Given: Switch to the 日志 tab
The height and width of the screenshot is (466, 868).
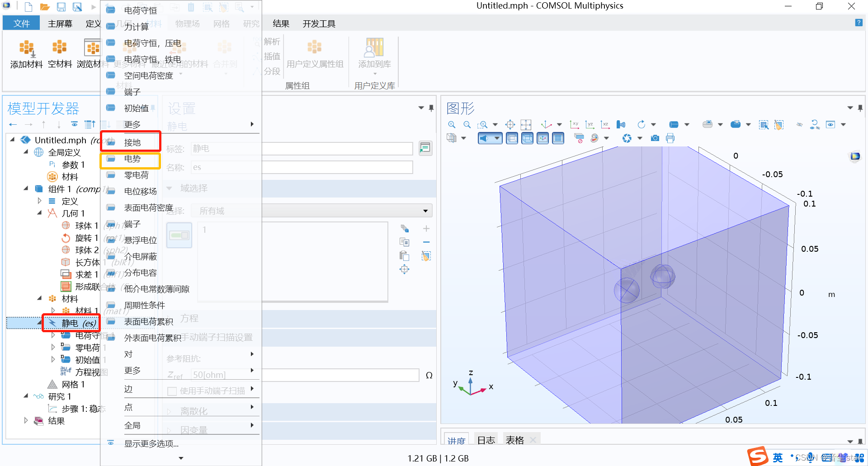Looking at the screenshot, I should (486, 440).
